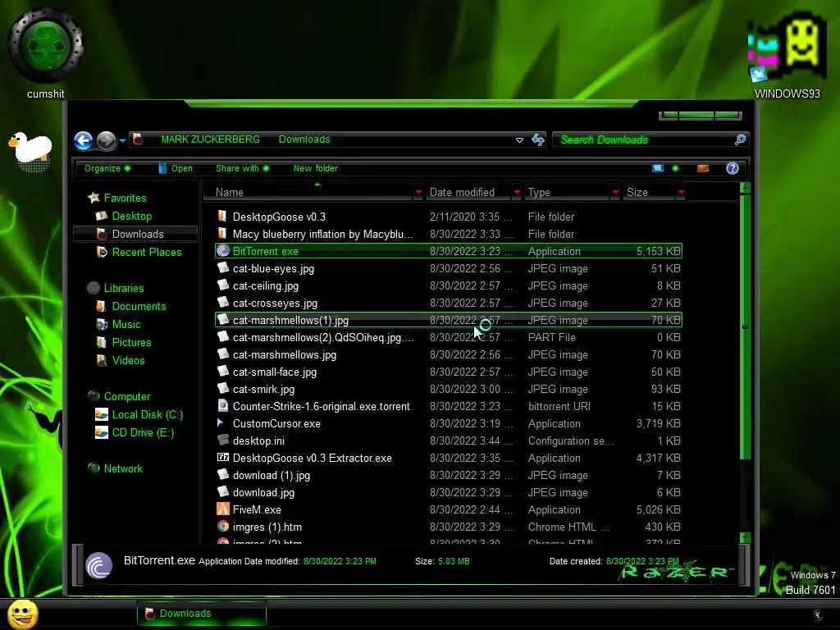Select the FiveM.exe orange icon
The image size is (840, 630).
[x=223, y=509]
